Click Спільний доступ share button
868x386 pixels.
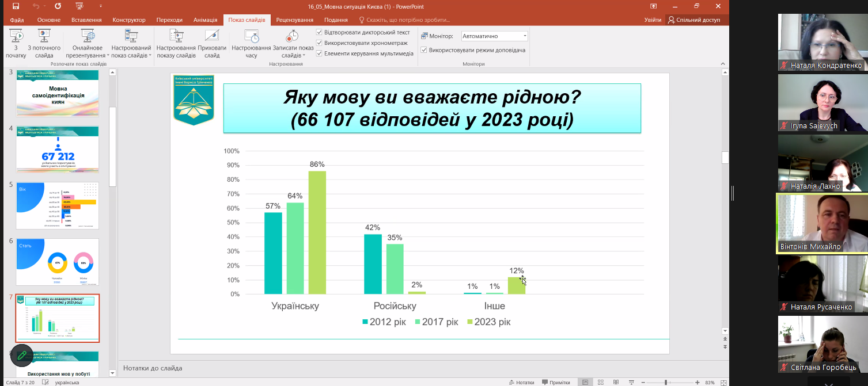pos(693,20)
